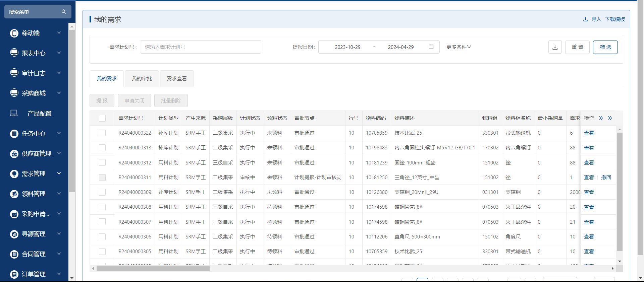The image size is (644, 282).
Task: Switch to the 我的需求 tab
Action: click(x=107, y=79)
